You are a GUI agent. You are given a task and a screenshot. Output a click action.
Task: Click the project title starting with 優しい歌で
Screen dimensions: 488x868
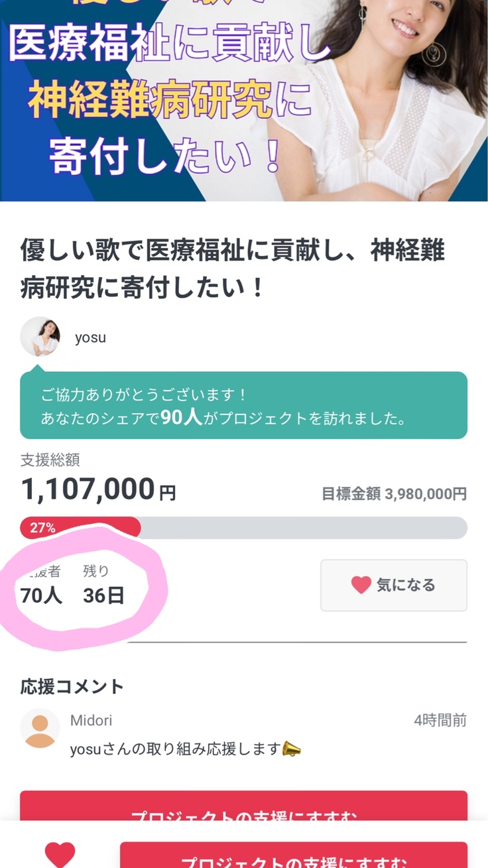[x=232, y=269]
